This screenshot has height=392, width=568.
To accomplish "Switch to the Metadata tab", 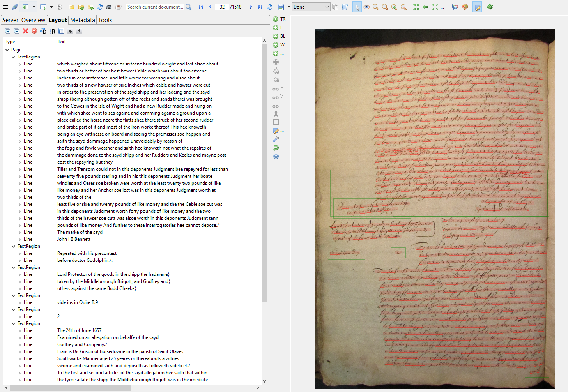I will pyautogui.click(x=82, y=20).
